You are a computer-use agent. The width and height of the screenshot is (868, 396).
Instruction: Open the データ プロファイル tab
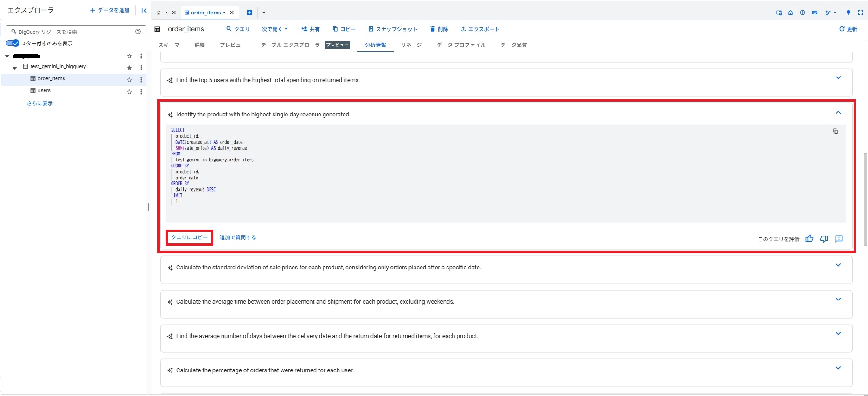pos(461,45)
